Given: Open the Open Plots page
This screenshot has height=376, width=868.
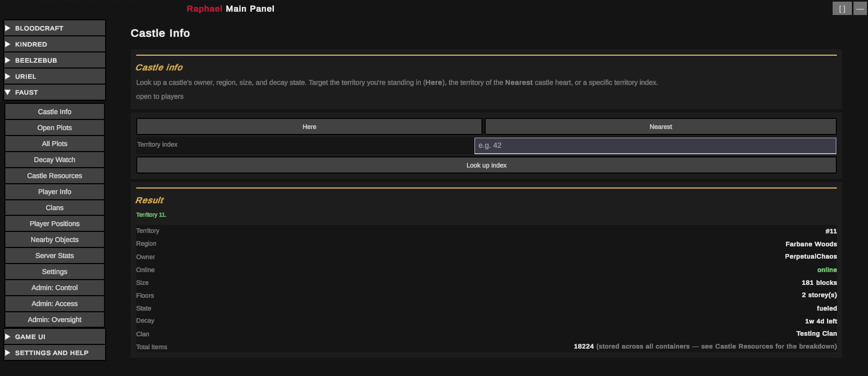Looking at the screenshot, I should click(x=55, y=127).
